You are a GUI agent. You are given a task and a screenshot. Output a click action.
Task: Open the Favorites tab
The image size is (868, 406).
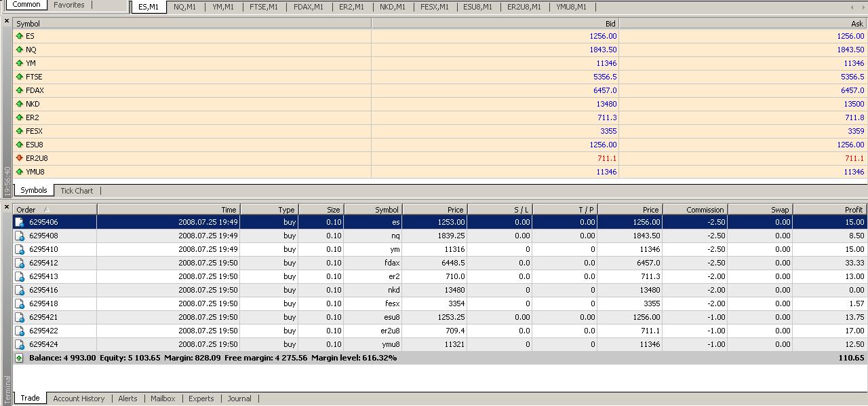coord(69,5)
